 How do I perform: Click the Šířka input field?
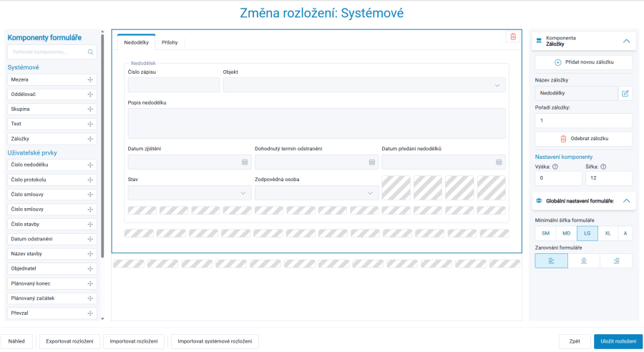[609, 178]
